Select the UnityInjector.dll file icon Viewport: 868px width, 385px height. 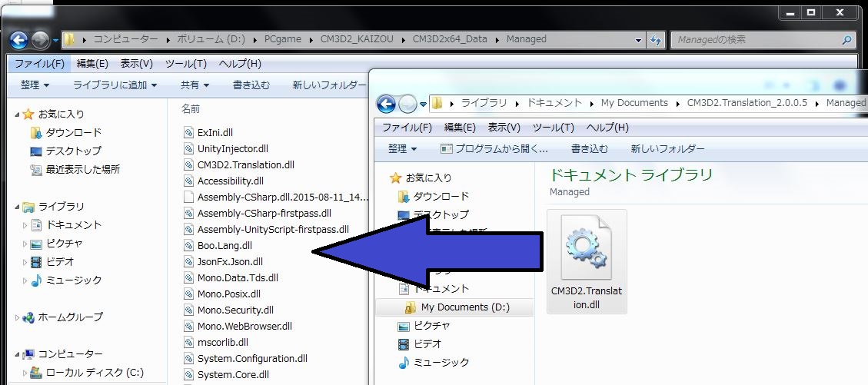188,149
